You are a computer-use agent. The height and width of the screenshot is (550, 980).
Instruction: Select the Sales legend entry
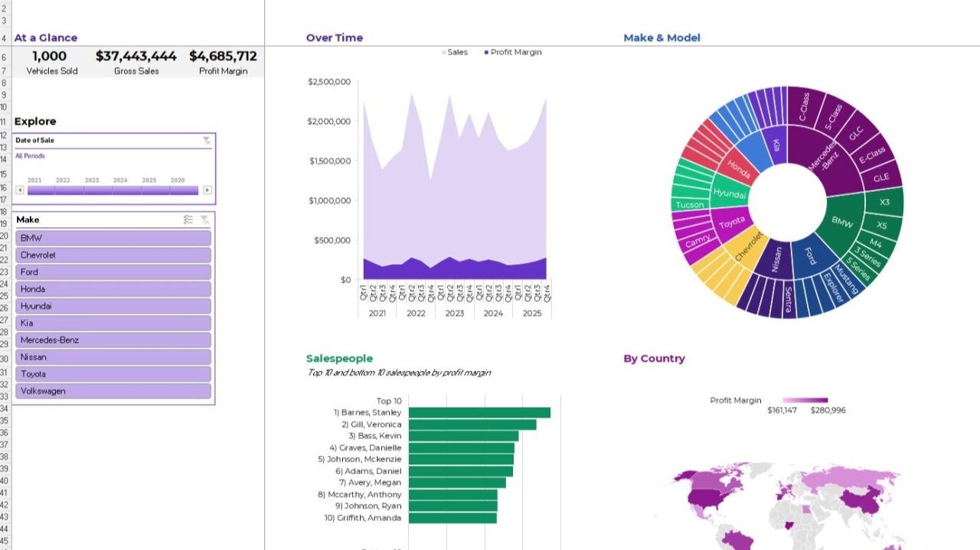click(x=455, y=52)
